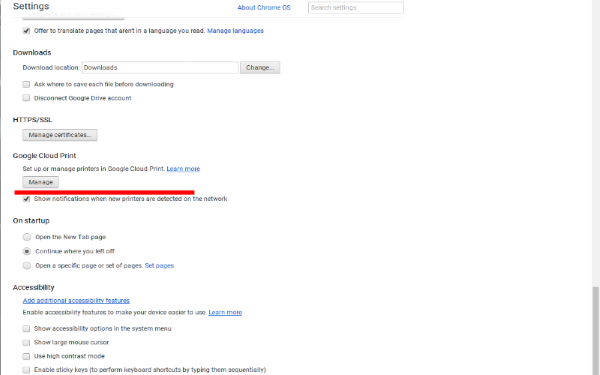Enable Ask where to save each file
This screenshot has height=375, width=600.
tap(26, 84)
